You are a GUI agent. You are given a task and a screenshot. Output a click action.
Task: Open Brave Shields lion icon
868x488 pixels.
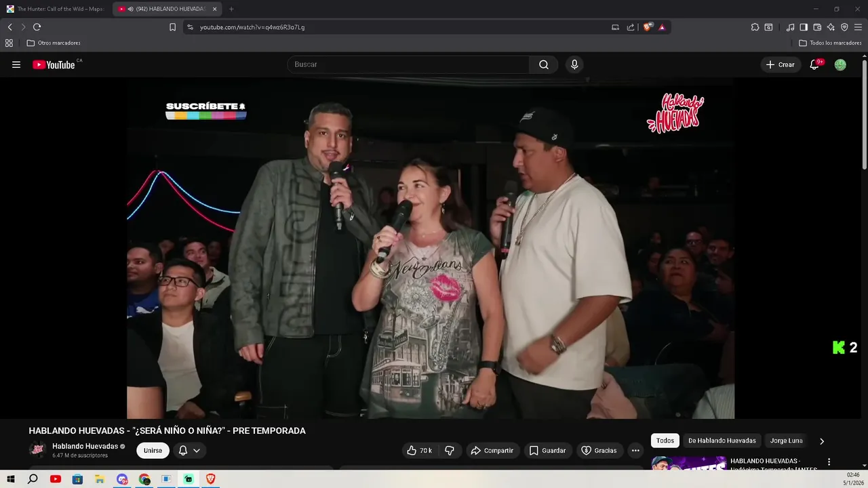[648, 27]
